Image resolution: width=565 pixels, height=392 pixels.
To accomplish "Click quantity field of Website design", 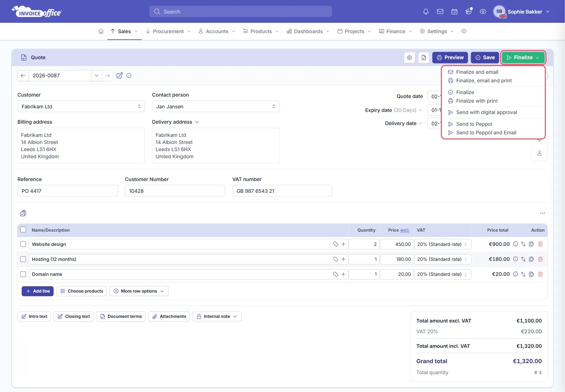I will pyautogui.click(x=364, y=244).
